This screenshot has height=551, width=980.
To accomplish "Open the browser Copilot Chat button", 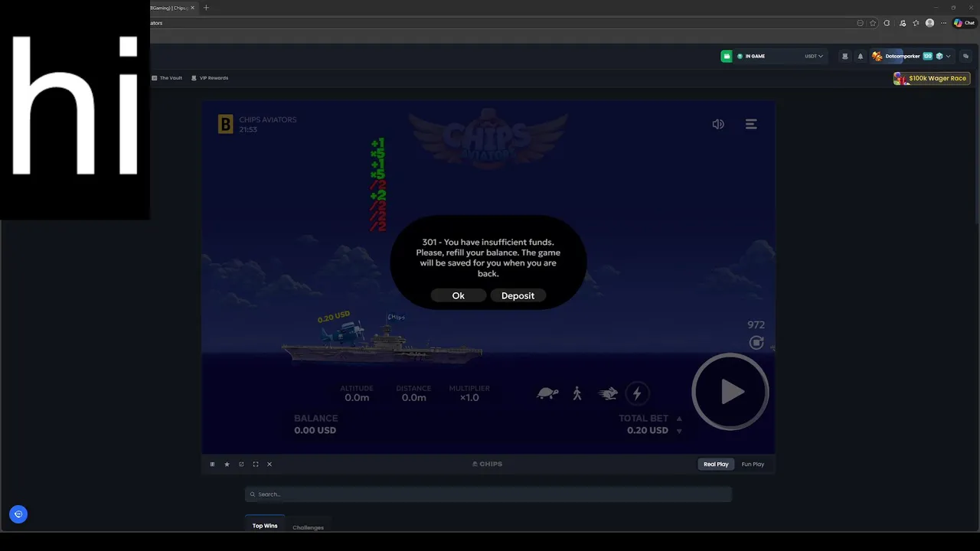I will (964, 23).
